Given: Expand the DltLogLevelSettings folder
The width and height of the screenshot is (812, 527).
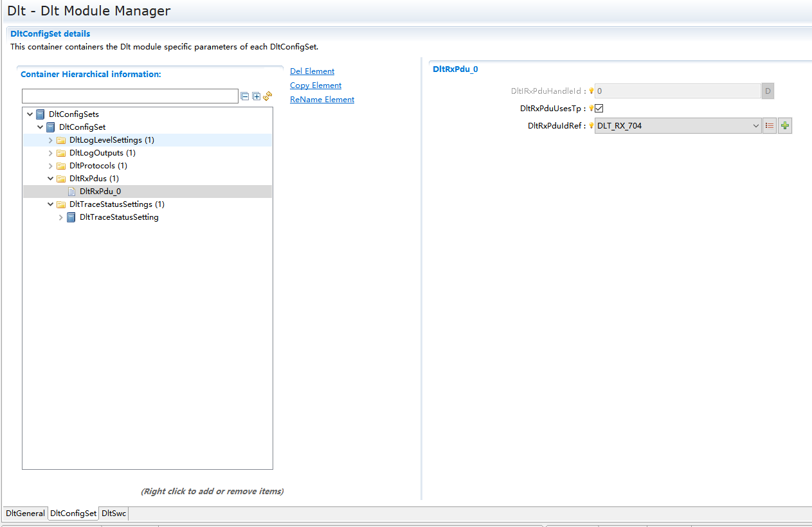Looking at the screenshot, I should click(51, 140).
